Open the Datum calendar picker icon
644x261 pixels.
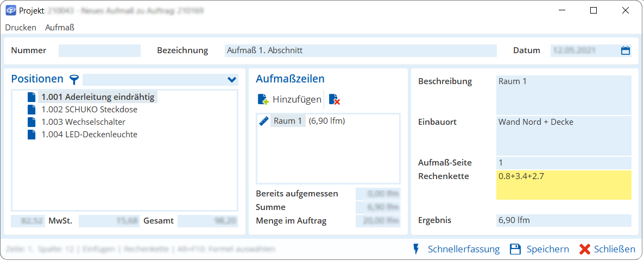click(x=626, y=50)
